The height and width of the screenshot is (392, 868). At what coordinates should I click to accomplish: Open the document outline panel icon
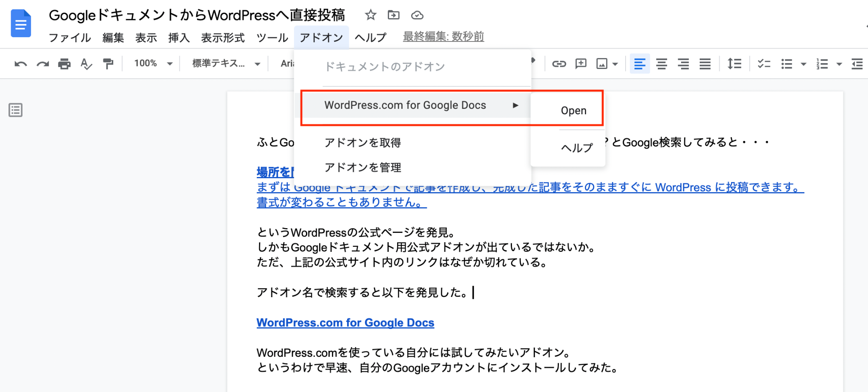[x=16, y=110]
